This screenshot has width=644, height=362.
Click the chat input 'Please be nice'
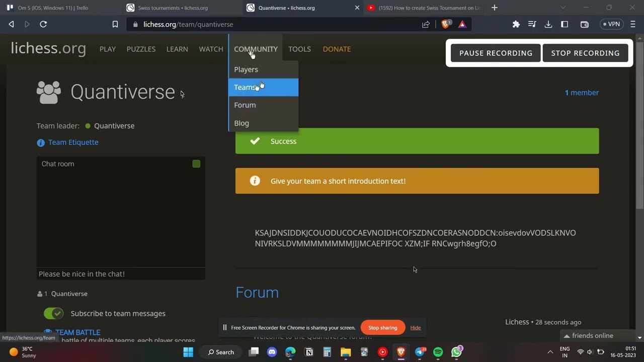tap(121, 274)
